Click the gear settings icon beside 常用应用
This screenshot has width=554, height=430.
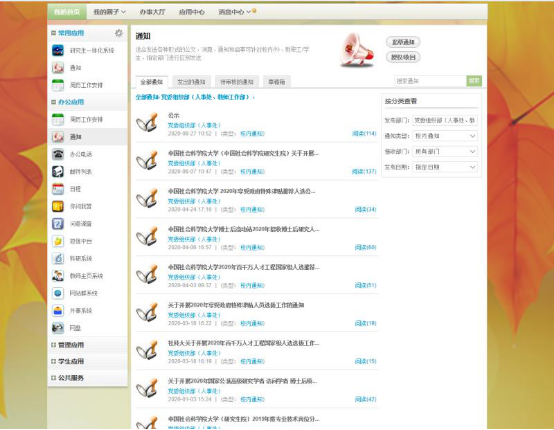pos(119,33)
